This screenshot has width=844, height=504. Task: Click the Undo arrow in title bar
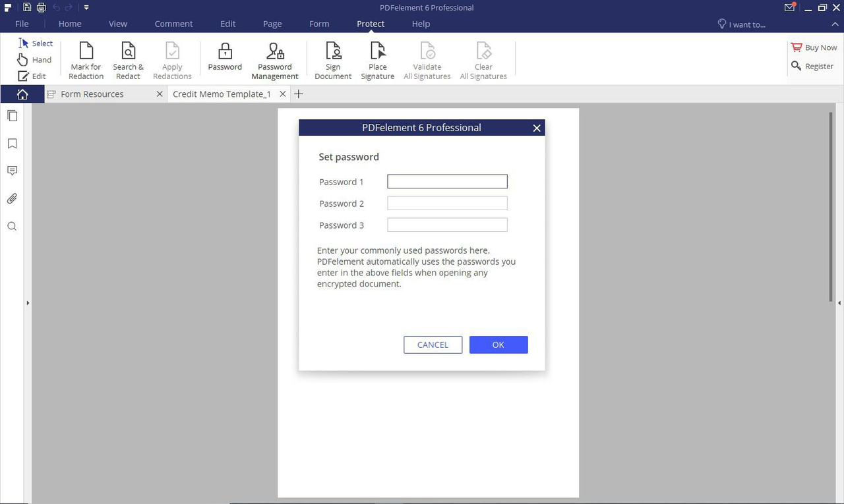click(56, 8)
